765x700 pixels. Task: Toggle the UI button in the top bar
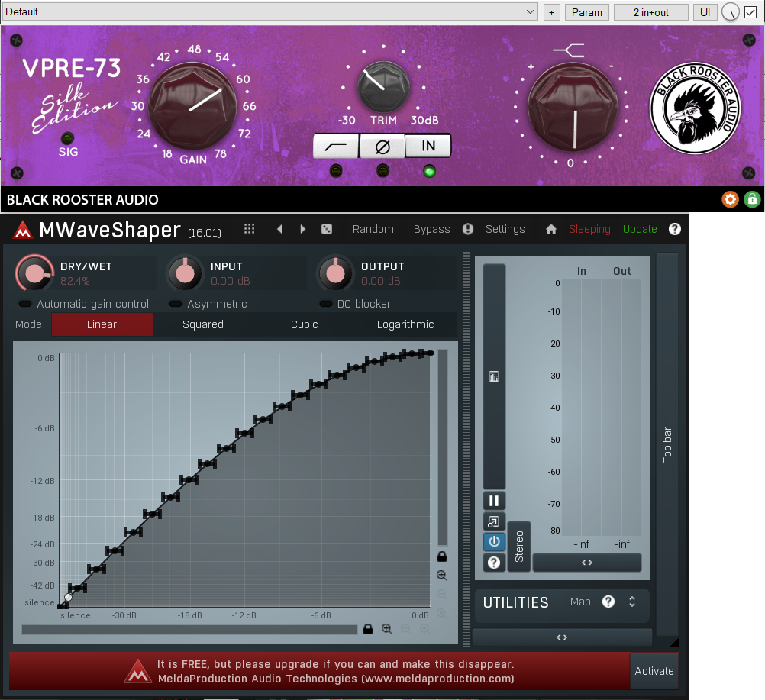[x=705, y=12]
